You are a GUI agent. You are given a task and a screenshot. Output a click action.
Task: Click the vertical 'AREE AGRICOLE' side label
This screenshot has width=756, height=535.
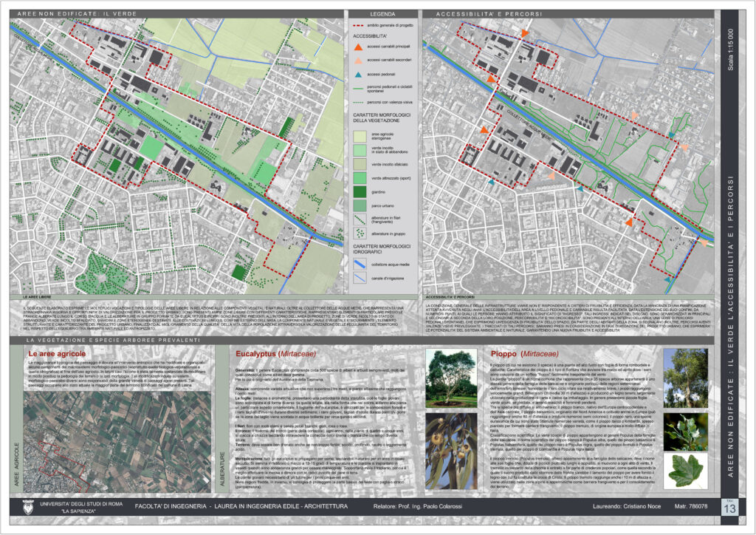click(x=16, y=465)
